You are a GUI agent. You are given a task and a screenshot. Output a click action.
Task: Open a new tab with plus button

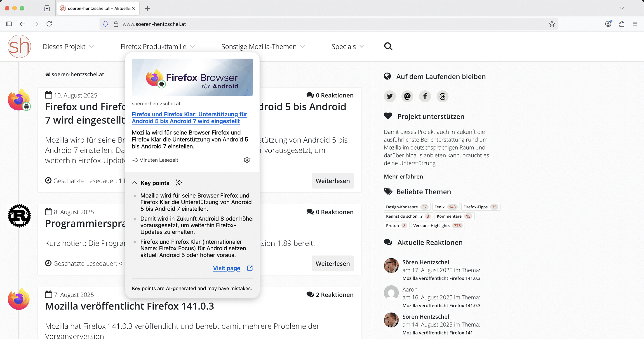point(148,8)
